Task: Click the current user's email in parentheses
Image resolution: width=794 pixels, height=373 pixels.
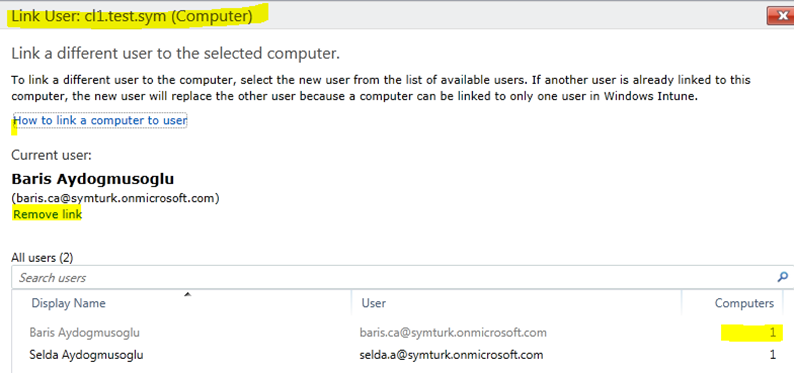Action: 115,198
